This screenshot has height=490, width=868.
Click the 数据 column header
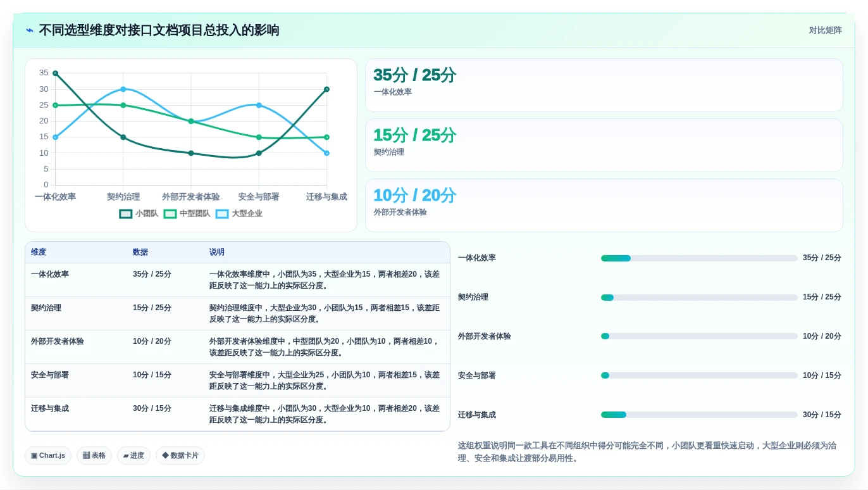coord(140,252)
